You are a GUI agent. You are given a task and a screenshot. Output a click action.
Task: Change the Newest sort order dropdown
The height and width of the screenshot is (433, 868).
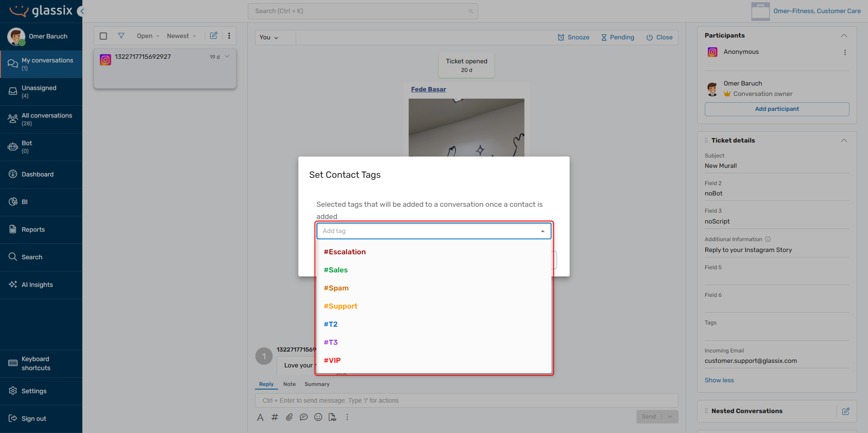181,36
